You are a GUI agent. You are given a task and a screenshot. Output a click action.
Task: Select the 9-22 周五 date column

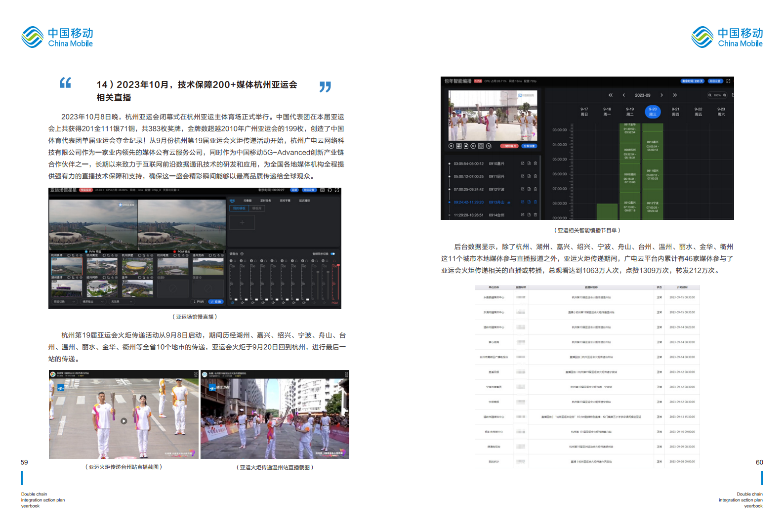click(x=698, y=112)
